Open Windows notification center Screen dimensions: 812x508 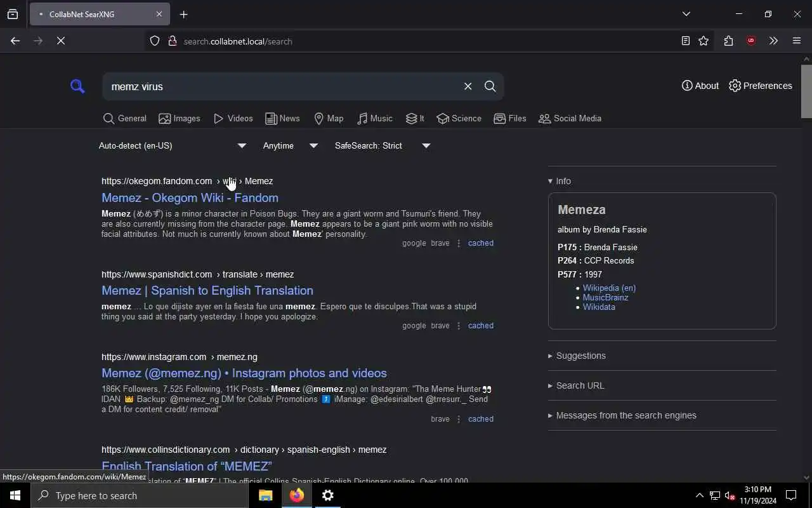point(791,495)
